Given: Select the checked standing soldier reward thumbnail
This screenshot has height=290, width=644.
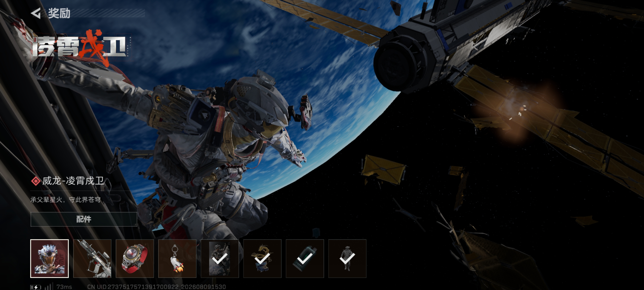Looking at the screenshot, I should pyautogui.click(x=347, y=258).
